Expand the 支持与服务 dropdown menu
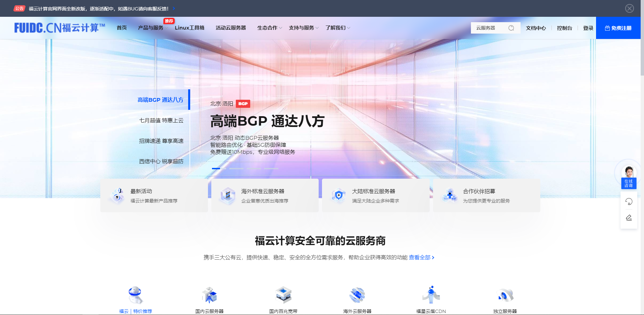Viewport: 644px width, 315px height. pyautogui.click(x=304, y=28)
